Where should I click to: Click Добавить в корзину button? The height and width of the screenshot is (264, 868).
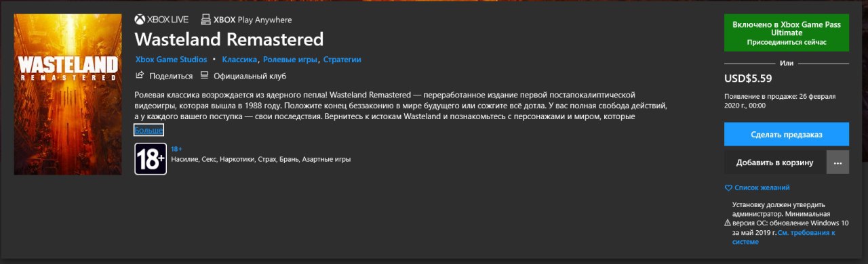pyautogui.click(x=774, y=162)
